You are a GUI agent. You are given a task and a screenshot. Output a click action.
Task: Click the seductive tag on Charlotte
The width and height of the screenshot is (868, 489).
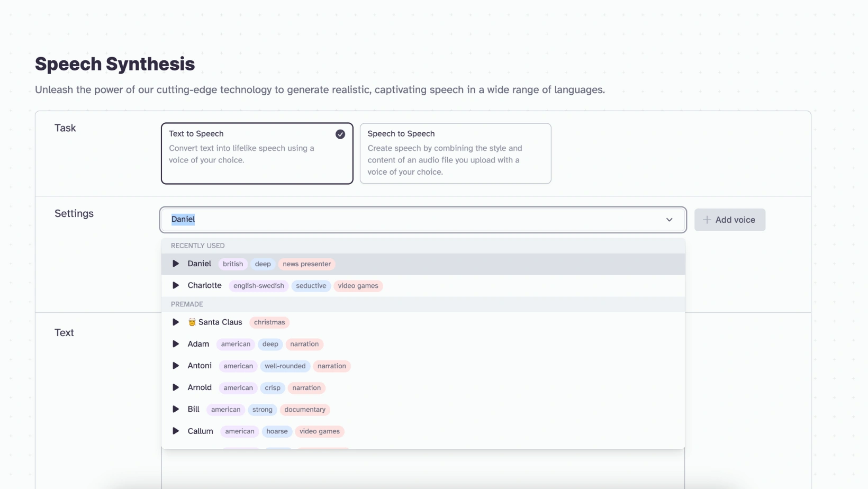pos(311,286)
